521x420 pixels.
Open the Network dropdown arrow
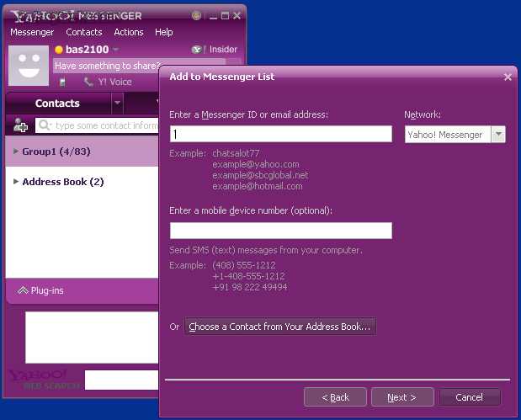(x=498, y=134)
